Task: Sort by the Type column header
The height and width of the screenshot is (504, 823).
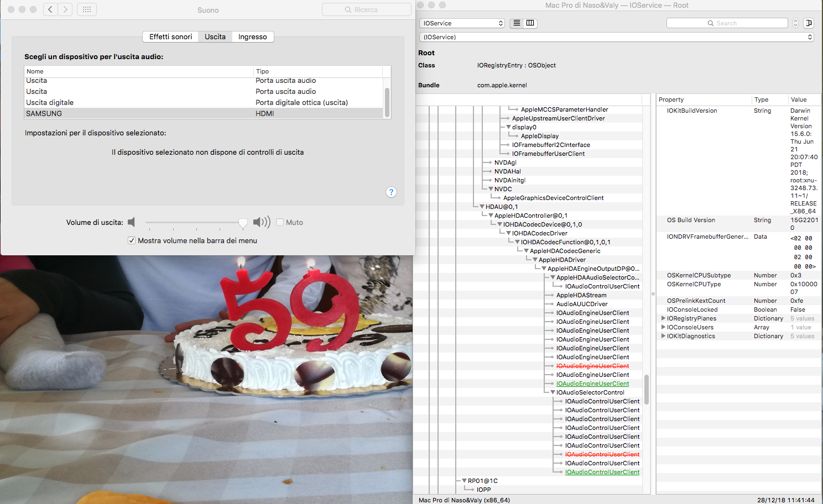Action: [769, 99]
